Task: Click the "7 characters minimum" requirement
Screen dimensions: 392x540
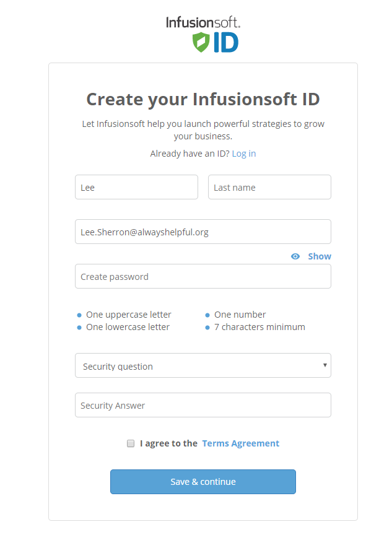Action: [x=259, y=327]
